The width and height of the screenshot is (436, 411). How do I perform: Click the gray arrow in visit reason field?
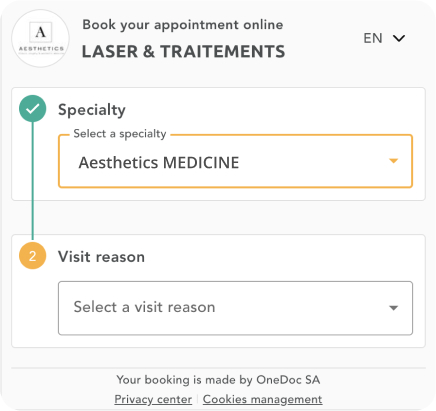(394, 308)
